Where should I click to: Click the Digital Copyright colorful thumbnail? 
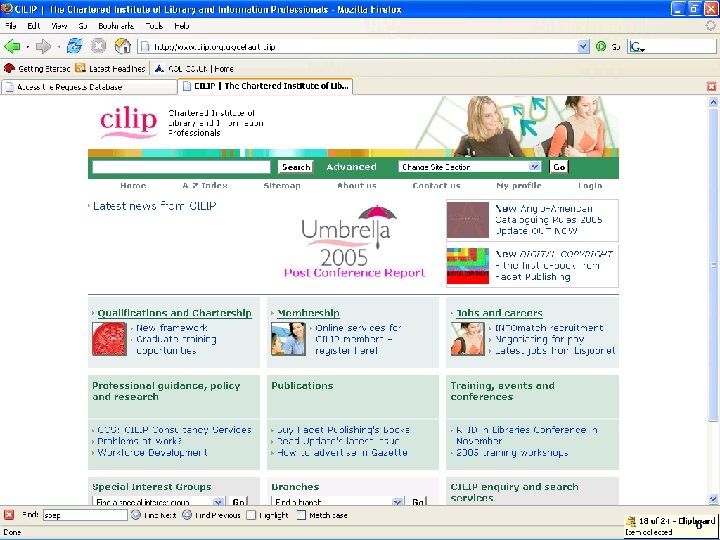pyautogui.click(x=467, y=266)
